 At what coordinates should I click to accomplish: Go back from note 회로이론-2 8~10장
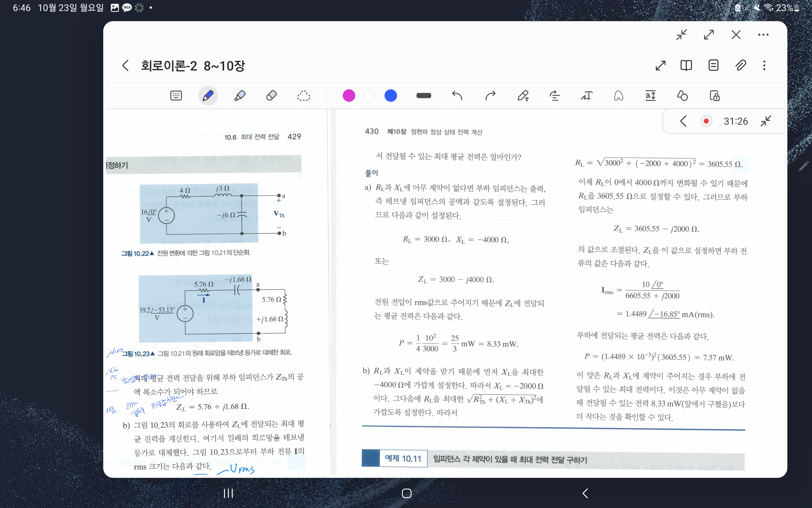[125, 65]
